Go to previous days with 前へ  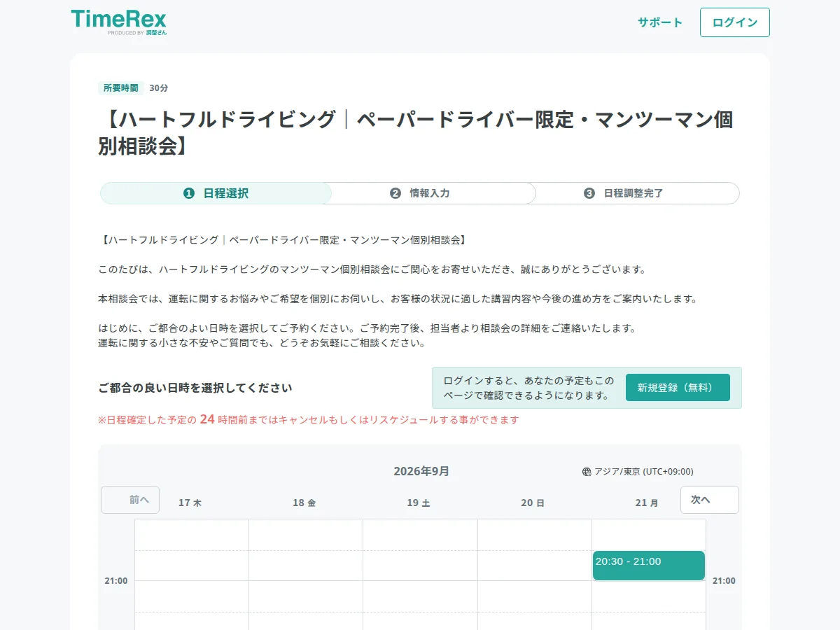(130, 500)
